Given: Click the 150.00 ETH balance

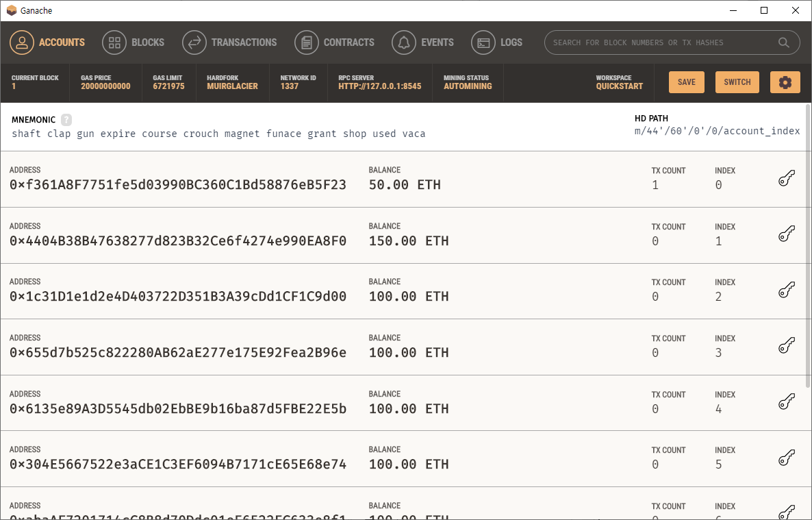Looking at the screenshot, I should click(409, 241).
